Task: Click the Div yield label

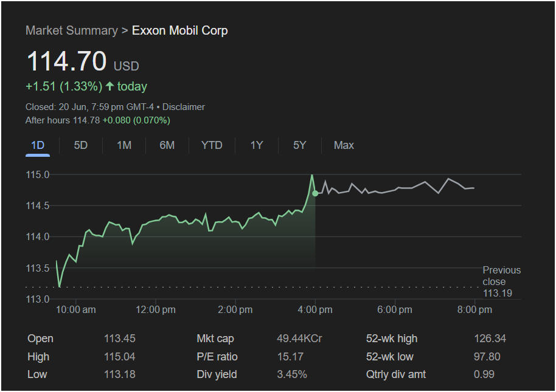Action: point(217,374)
